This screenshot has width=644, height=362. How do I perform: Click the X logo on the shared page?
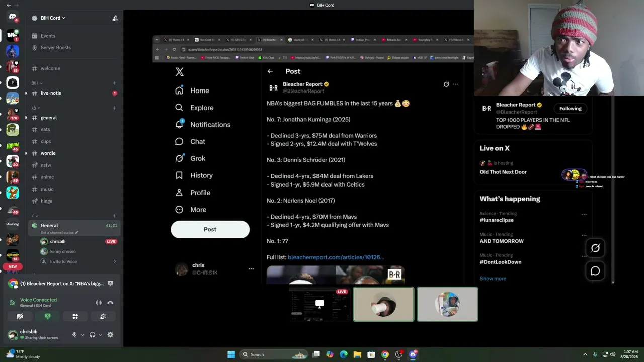tap(180, 72)
